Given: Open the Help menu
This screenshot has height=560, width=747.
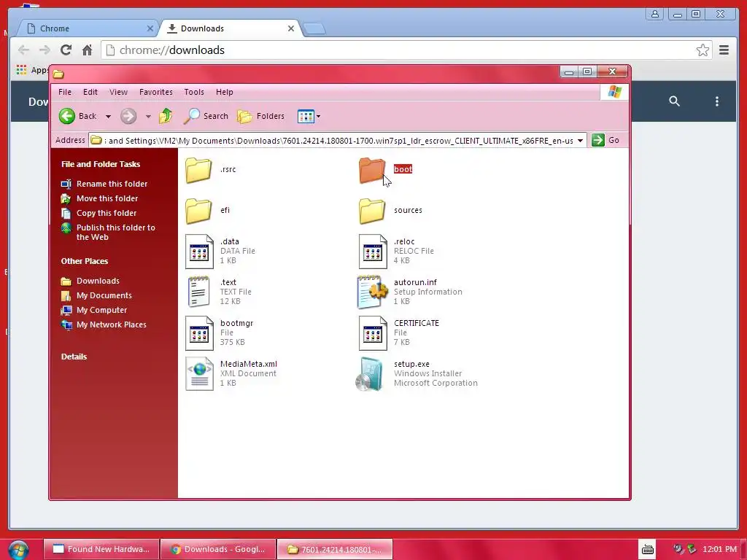Looking at the screenshot, I should (225, 92).
